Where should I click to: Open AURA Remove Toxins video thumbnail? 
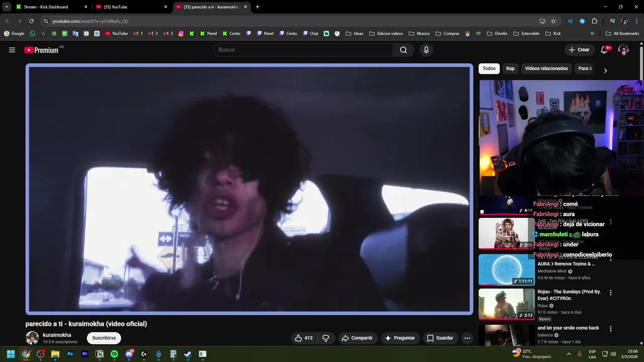506,270
